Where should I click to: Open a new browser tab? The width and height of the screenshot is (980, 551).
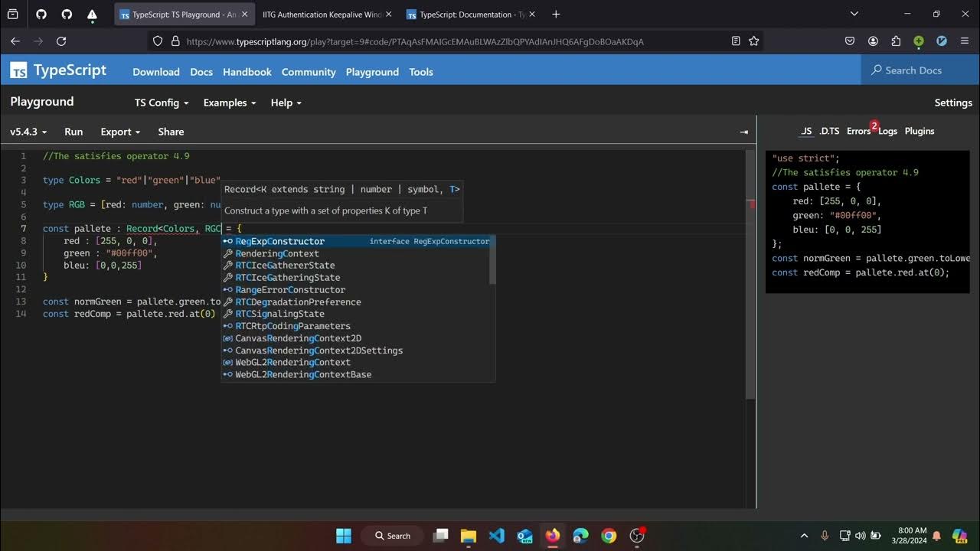point(556,15)
